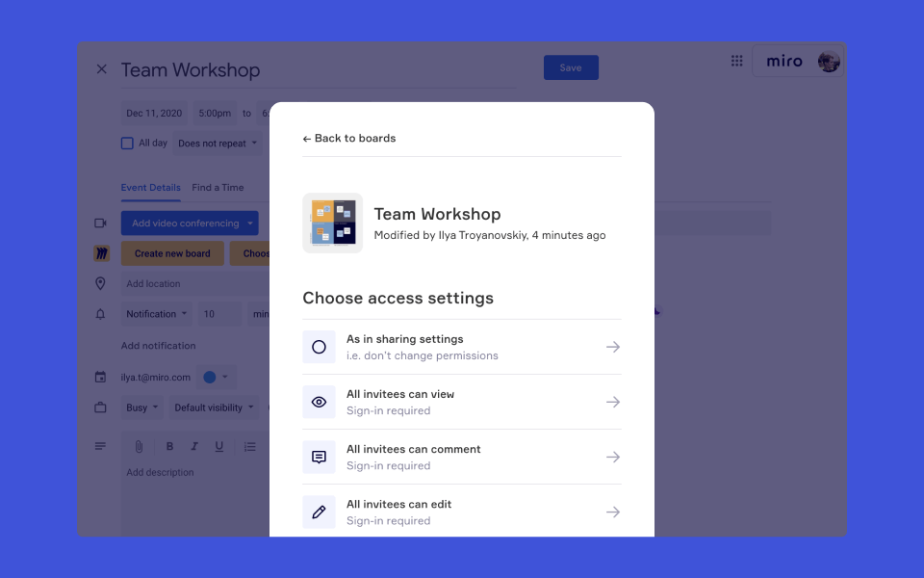Click the arrow next to As in sharing settings
The image size is (924, 578).
(613, 347)
